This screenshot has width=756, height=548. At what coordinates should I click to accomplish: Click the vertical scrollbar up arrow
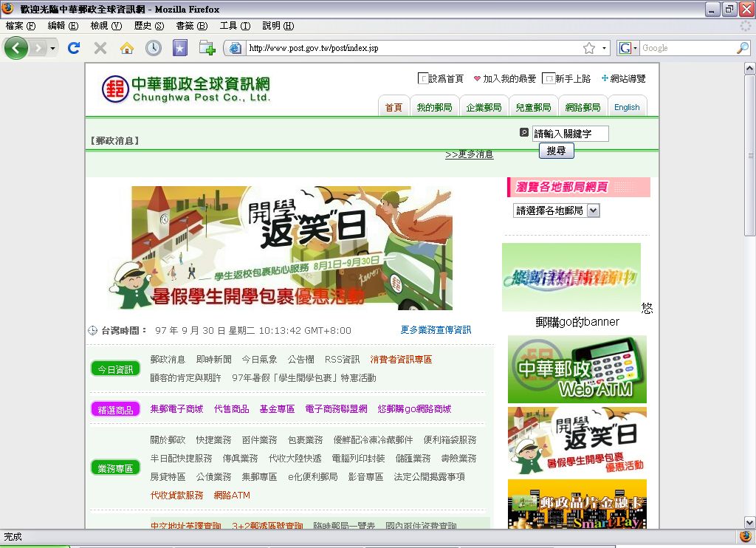click(x=750, y=68)
